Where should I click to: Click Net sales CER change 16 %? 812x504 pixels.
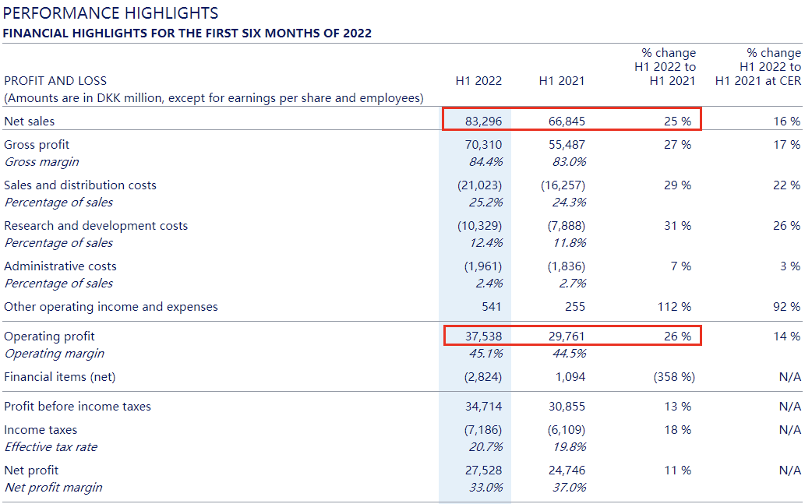(786, 121)
